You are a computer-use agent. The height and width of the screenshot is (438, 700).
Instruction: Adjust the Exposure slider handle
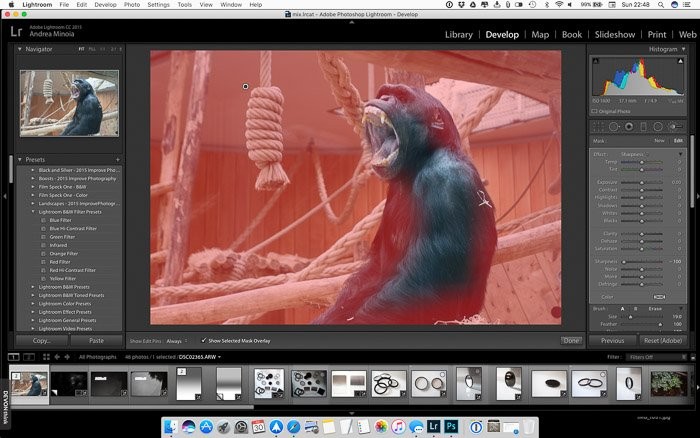(642, 183)
